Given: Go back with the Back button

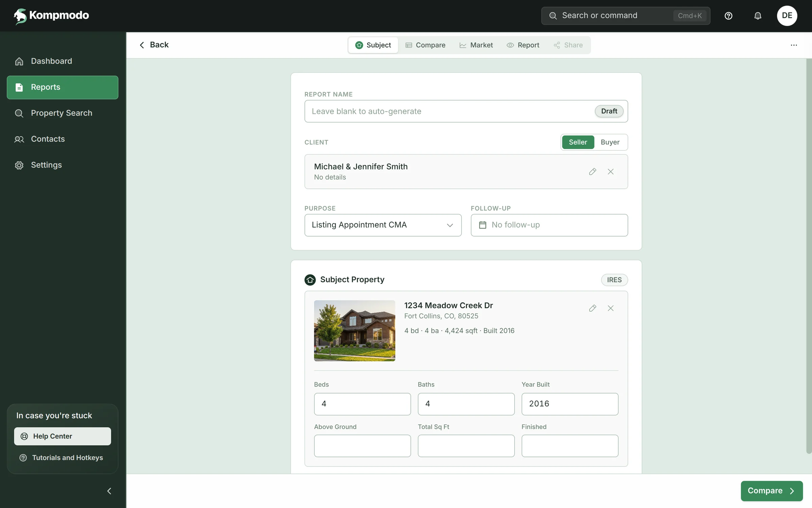Looking at the screenshot, I should pyautogui.click(x=154, y=45).
